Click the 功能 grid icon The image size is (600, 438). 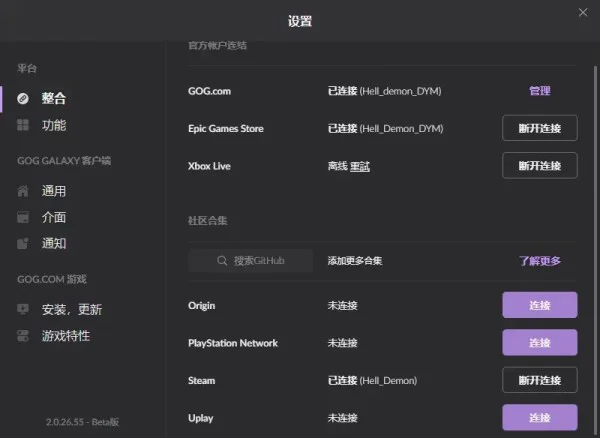(23, 125)
